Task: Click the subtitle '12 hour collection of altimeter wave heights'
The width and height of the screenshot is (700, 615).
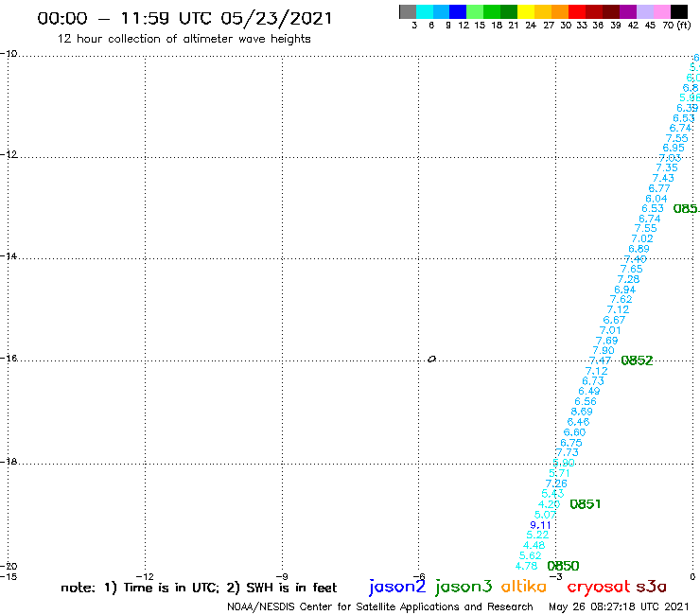Action: [x=184, y=39]
